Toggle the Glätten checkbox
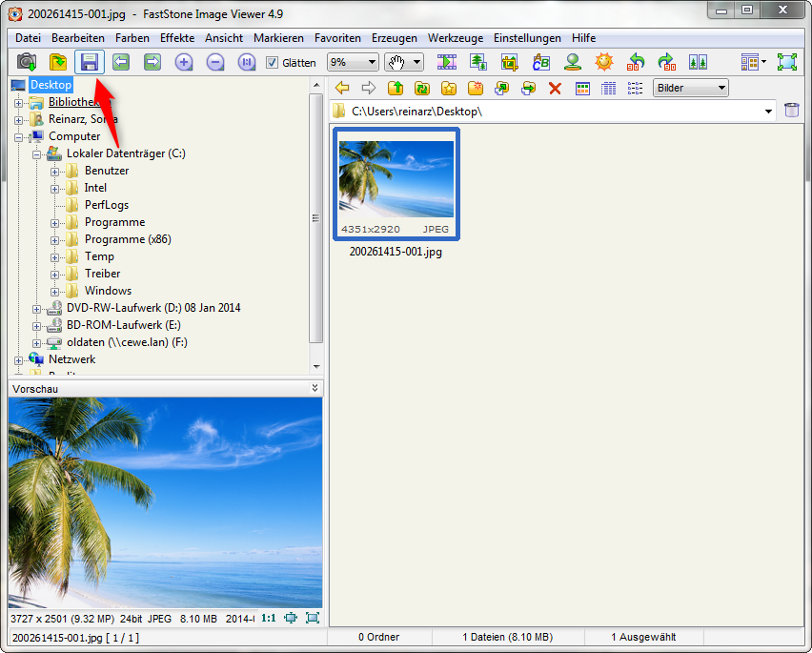The width and height of the screenshot is (812, 653). point(273,63)
